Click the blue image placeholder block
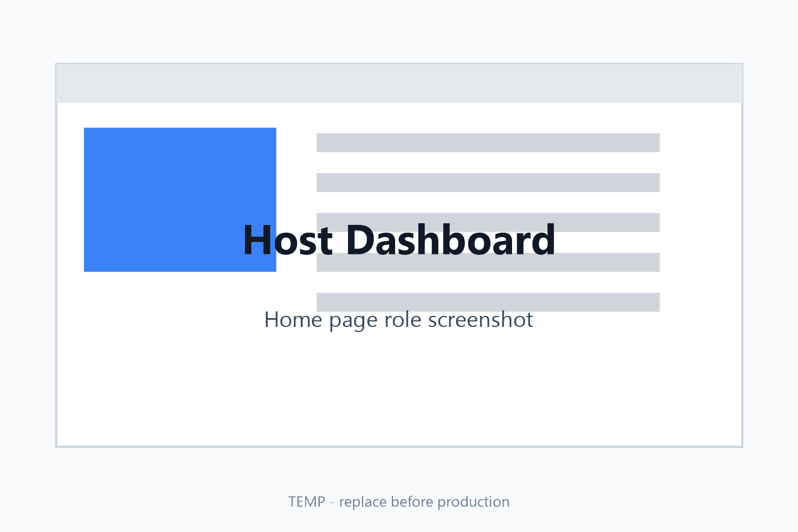 pos(180,199)
